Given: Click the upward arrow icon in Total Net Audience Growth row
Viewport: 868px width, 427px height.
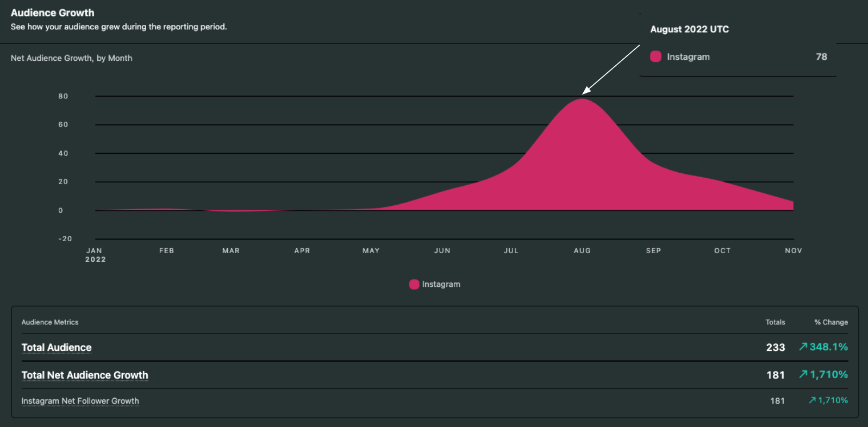Looking at the screenshot, I should (803, 374).
